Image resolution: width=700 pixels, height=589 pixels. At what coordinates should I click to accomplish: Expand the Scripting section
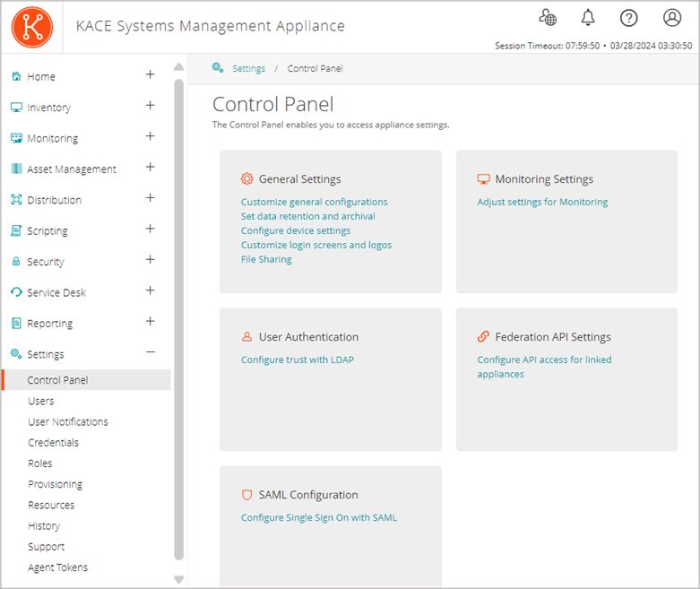(x=151, y=229)
